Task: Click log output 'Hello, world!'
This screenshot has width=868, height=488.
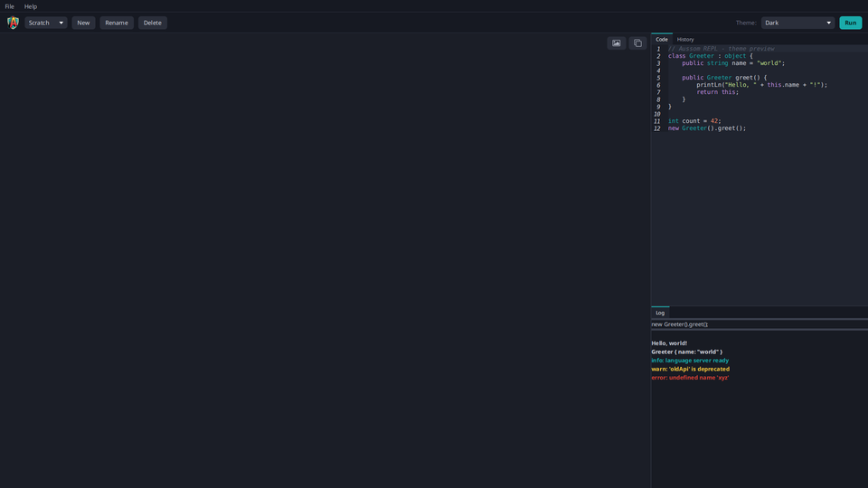Action: pos(669,343)
